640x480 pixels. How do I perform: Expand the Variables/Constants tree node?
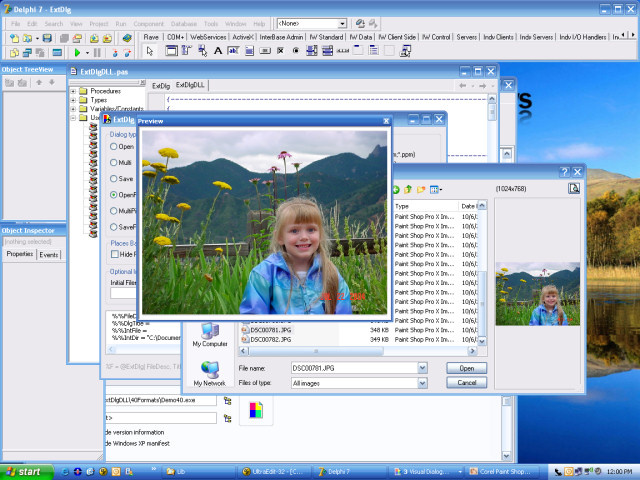(x=73, y=109)
